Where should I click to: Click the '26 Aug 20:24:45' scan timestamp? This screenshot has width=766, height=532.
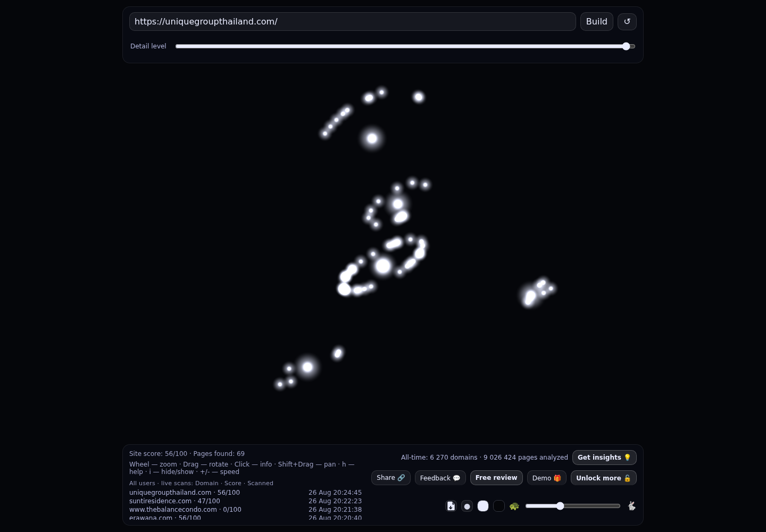(x=335, y=493)
